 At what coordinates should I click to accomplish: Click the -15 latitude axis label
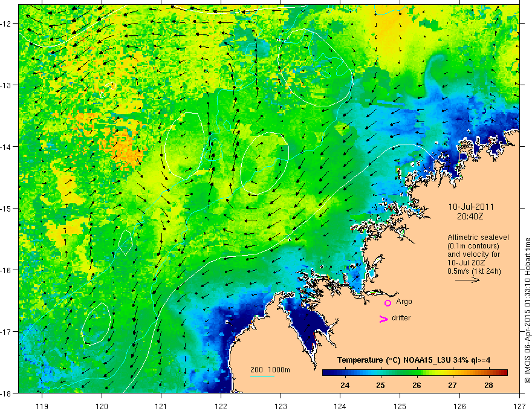pyautogui.click(x=6, y=209)
